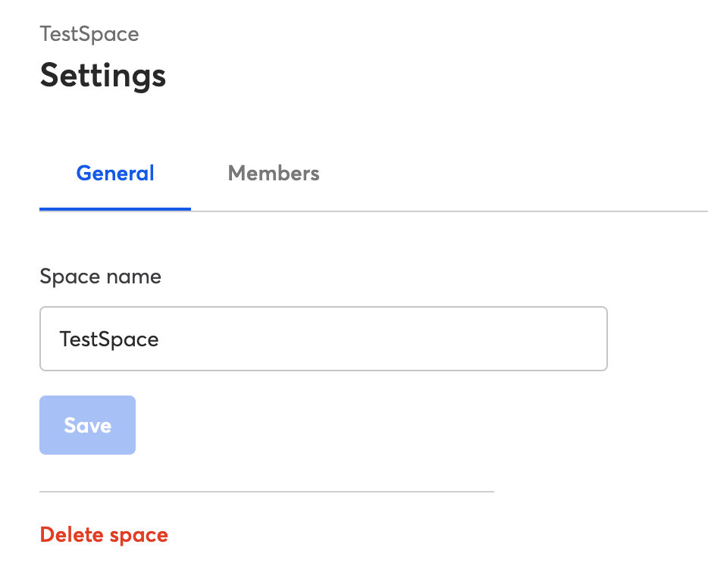Click the red Delete space link
The height and width of the screenshot is (588, 708).
104,535
